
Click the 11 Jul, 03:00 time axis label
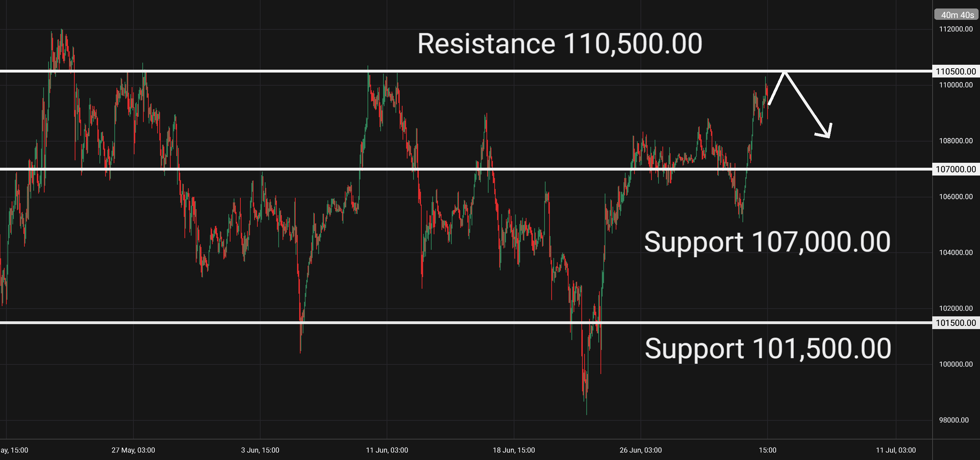point(896,450)
